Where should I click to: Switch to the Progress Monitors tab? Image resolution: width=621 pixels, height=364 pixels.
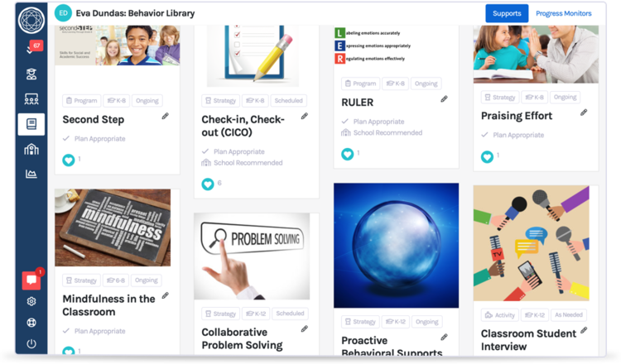[x=563, y=13]
